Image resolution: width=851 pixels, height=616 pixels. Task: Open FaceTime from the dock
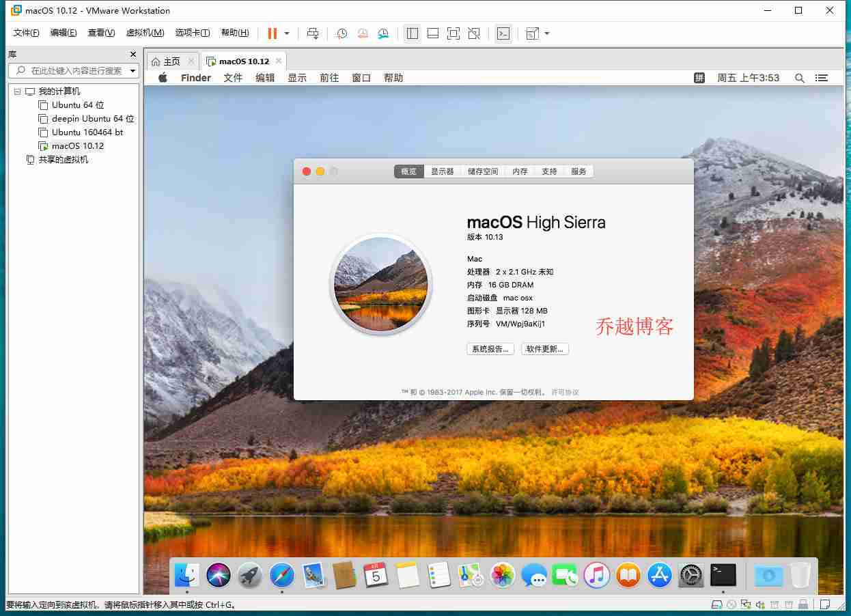(x=566, y=576)
